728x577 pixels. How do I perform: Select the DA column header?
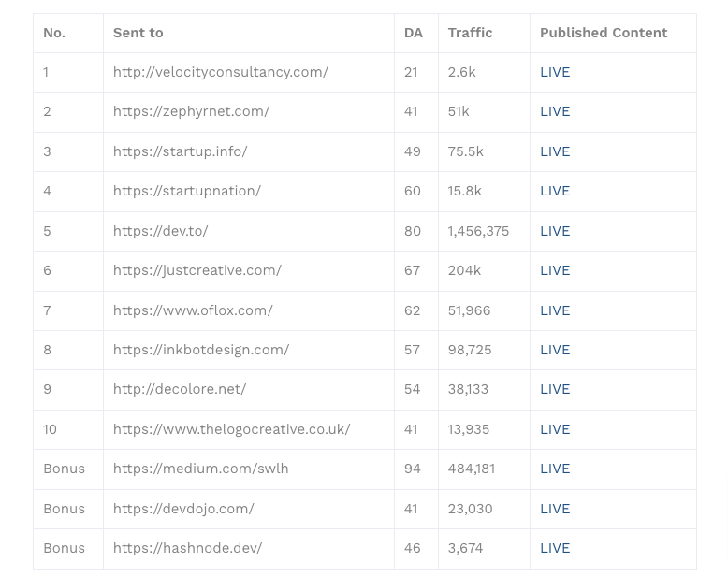tap(414, 33)
